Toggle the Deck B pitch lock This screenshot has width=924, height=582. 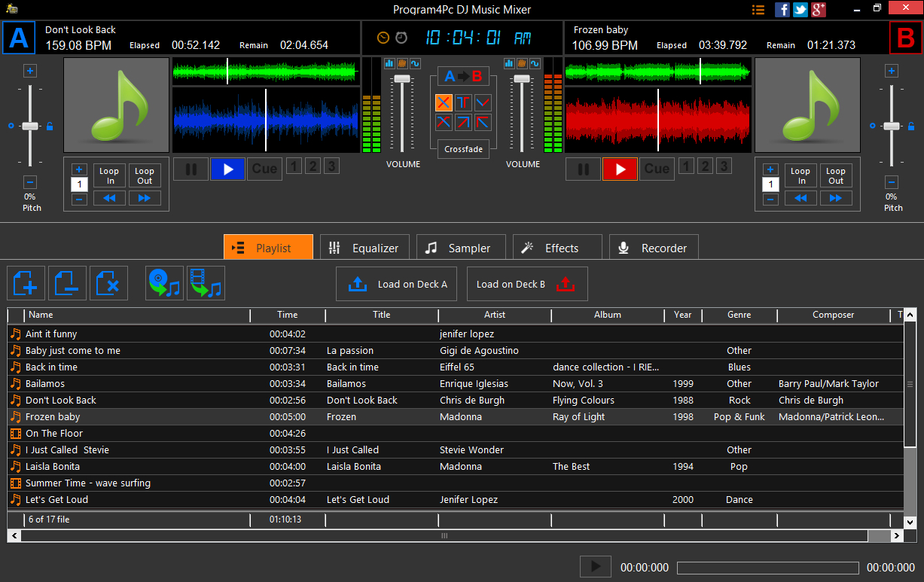[x=912, y=126]
